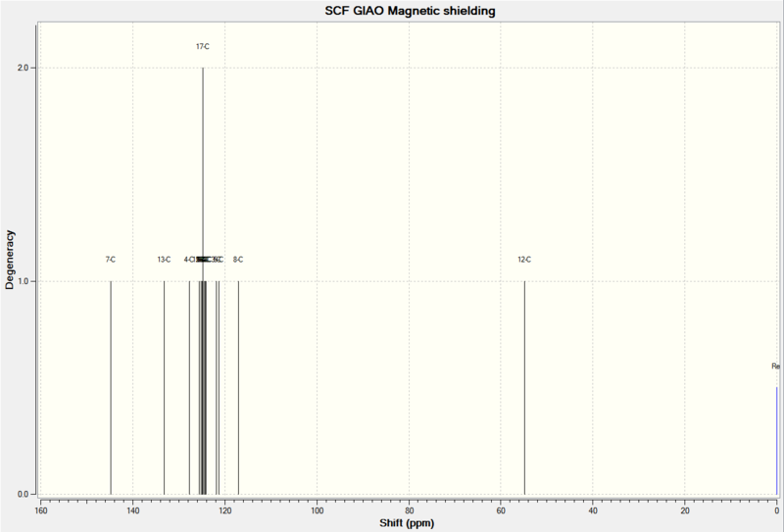Click the 120 tick on shift axis

225,510
